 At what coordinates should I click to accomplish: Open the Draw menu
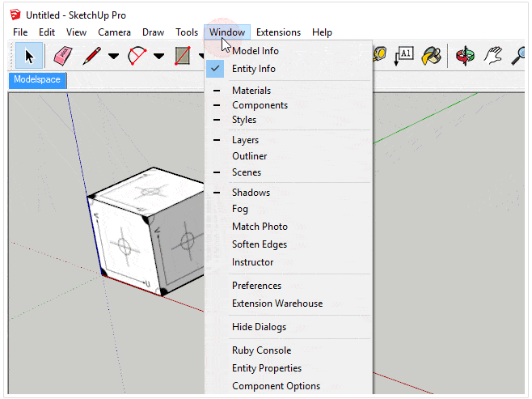(153, 32)
